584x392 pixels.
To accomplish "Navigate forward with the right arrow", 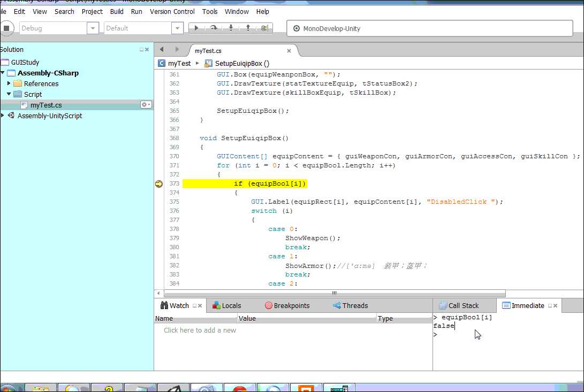I will (x=177, y=49).
